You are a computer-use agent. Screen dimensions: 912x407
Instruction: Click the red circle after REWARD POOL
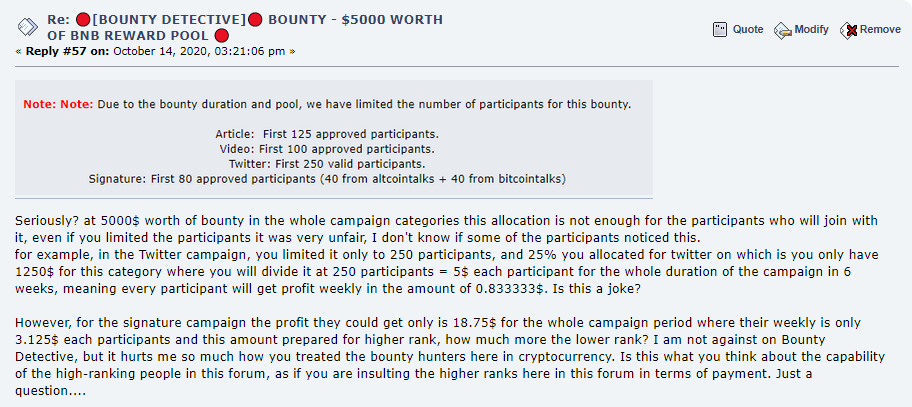click(221, 35)
